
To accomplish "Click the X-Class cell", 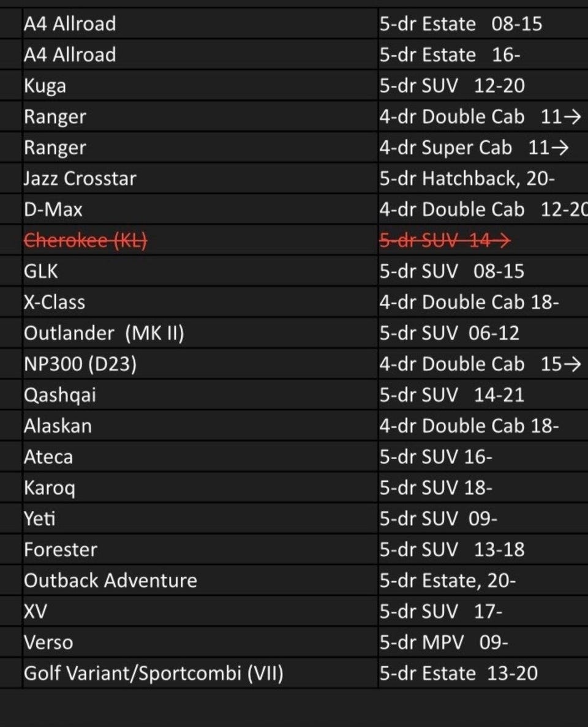I will [55, 303].
